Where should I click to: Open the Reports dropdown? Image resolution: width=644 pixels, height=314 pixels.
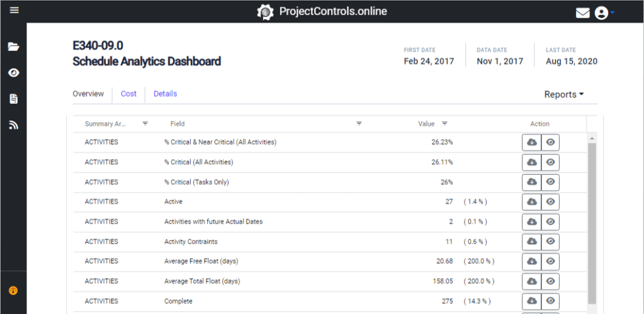click(563, 94)
